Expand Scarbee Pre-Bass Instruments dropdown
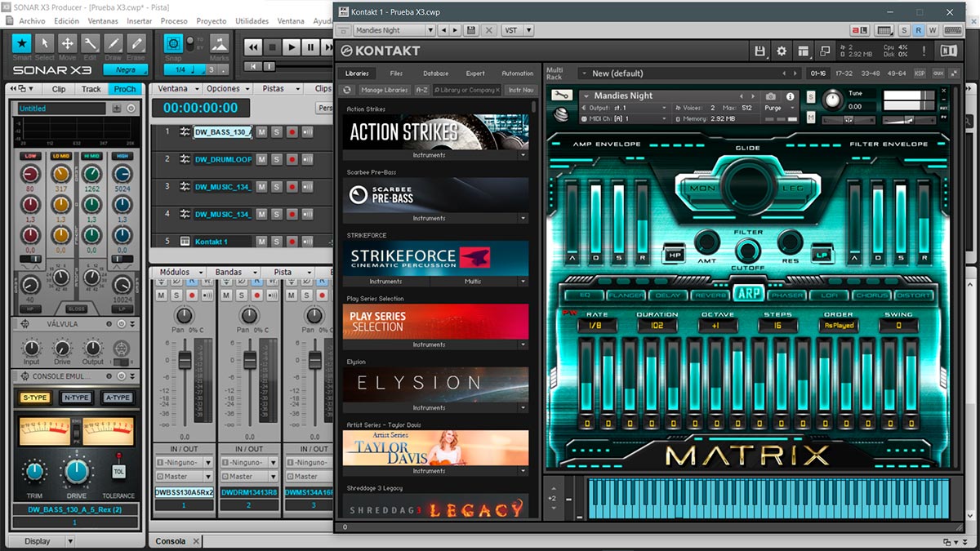980x551 pixels. pyautogui.click(x=523, y=218)
